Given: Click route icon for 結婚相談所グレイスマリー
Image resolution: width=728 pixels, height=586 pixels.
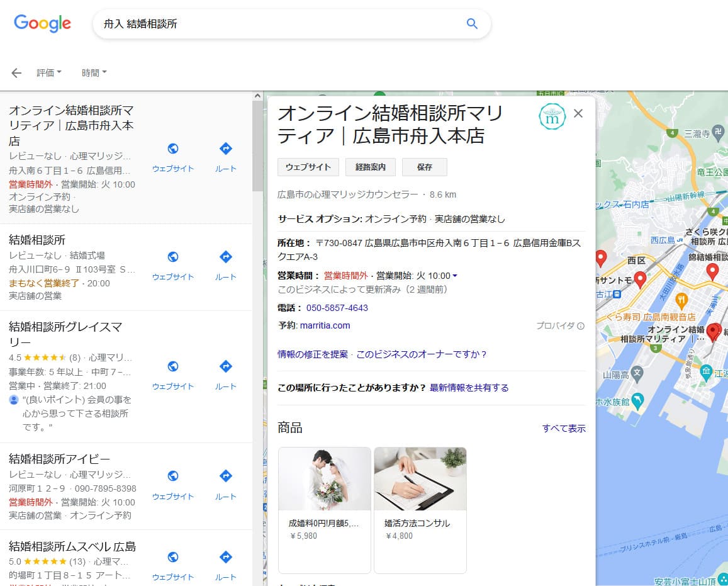Looking at the screenshot, I should click(226, 366).
